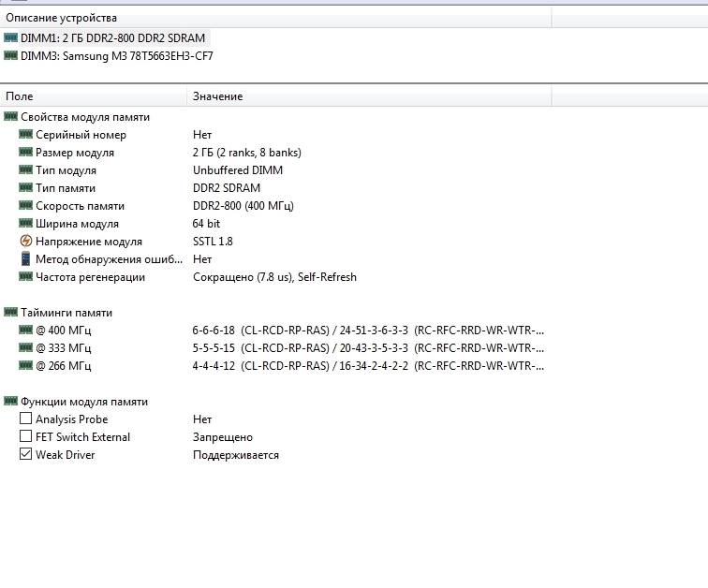Click the Описание устройства column header

[275, 18]
